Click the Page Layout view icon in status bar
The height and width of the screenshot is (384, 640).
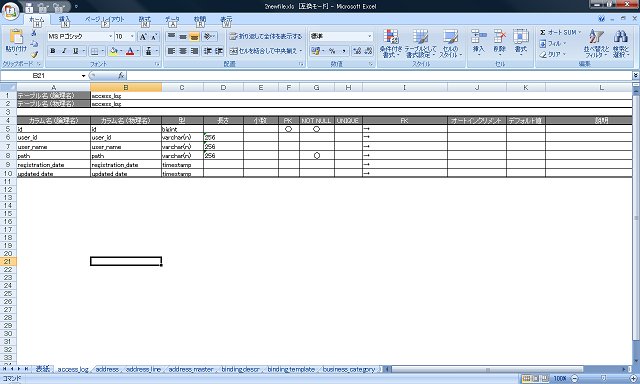click(x=536, y=379)
